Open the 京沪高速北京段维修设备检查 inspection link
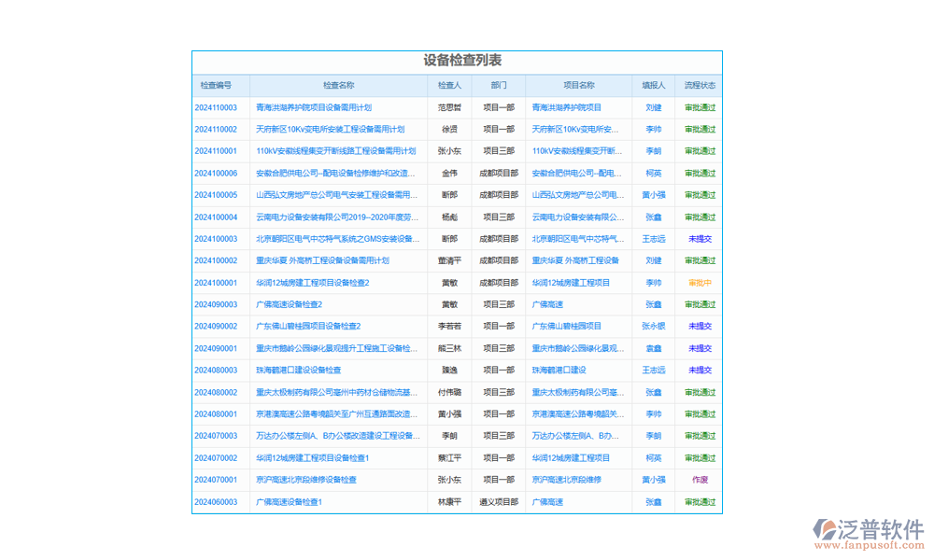 pyautogui.click(x=306, y=480)
